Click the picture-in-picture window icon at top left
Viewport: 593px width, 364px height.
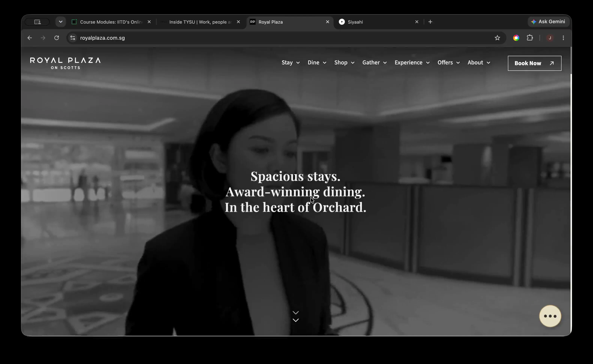pyautogui.click(x=37, y=22)
